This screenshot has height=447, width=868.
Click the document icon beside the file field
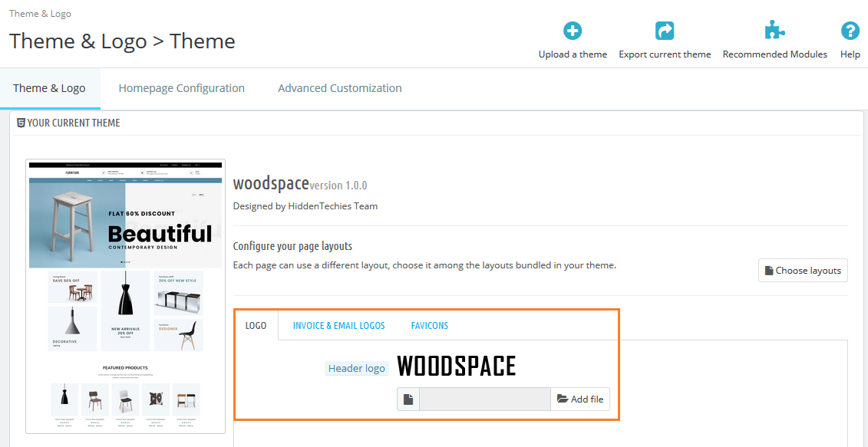(408, 399)
